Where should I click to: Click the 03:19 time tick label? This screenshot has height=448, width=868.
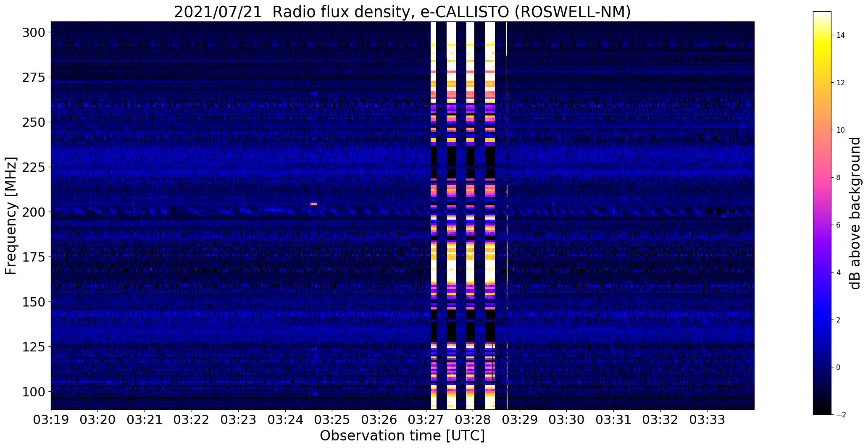click(x=51, y=420)
